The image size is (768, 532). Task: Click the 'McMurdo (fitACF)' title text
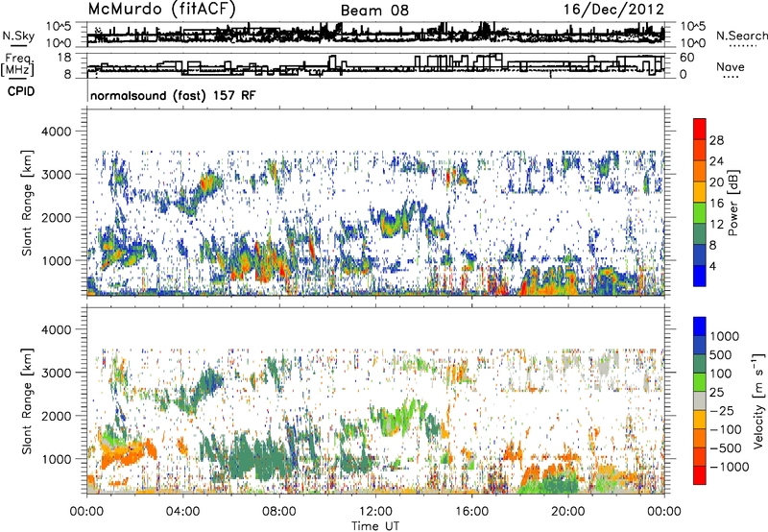coord(161,10)
